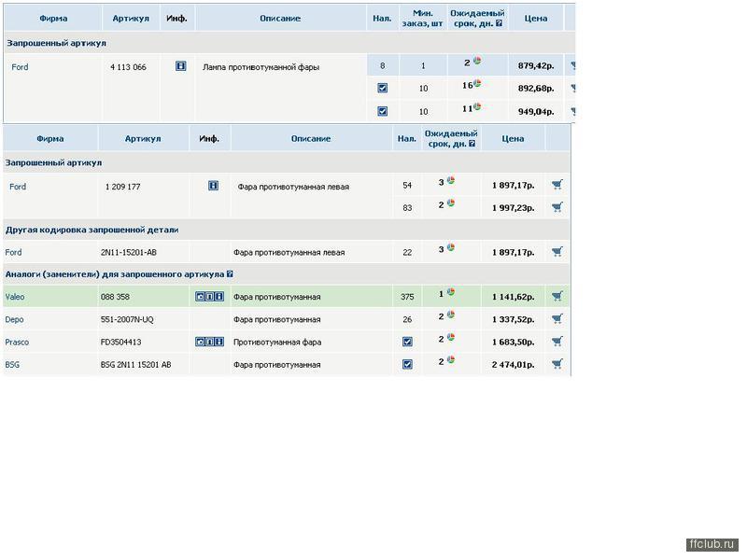Add the 1 997,23р. offer to cart
This screenshot has width=747, height=560.
click(557, 207)
